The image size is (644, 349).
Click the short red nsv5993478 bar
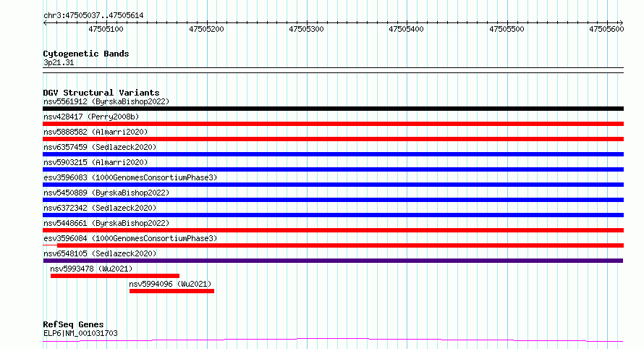click(115, 276)
